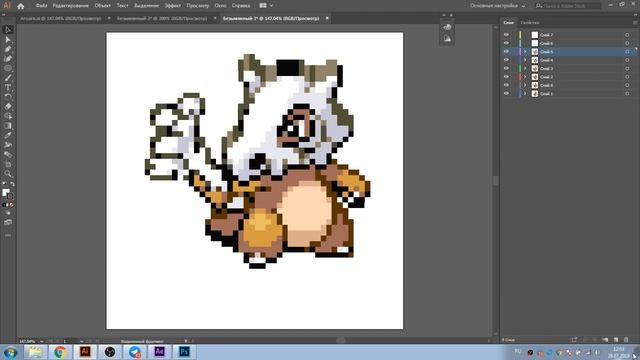
Task: Delete selected layer with trash icon
Action: tap(626, 340)
